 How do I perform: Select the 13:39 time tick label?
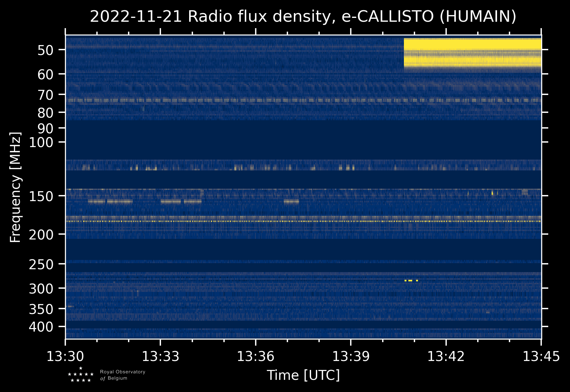click(x=351, y=356)
